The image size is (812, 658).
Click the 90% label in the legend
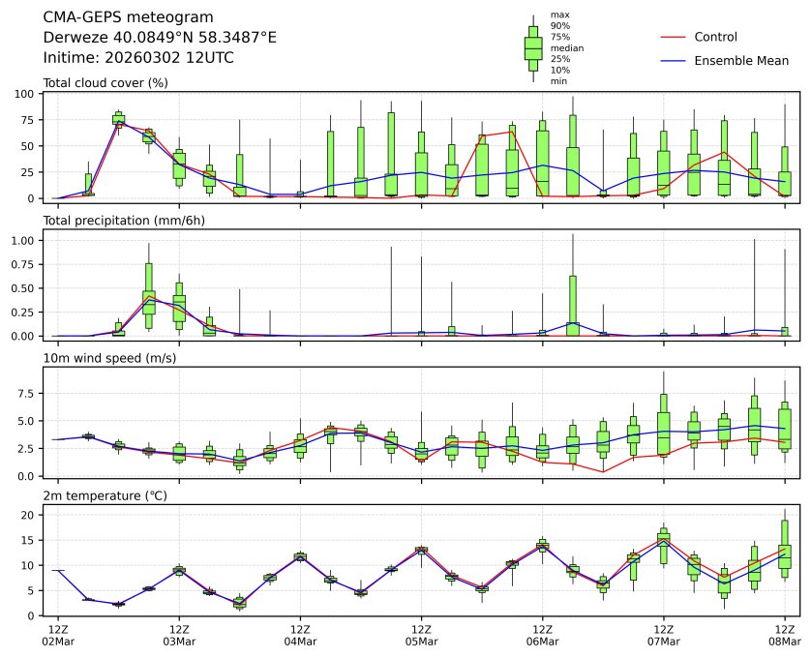[x=559, y=25]
